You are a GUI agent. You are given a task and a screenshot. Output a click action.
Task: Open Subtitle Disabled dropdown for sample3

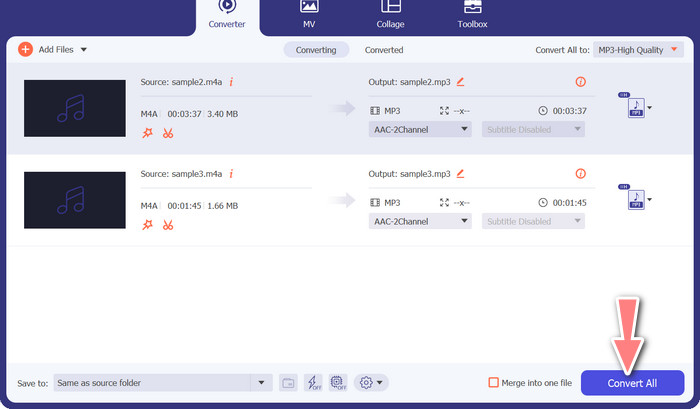pyautogui.click(x=533, y=221)
